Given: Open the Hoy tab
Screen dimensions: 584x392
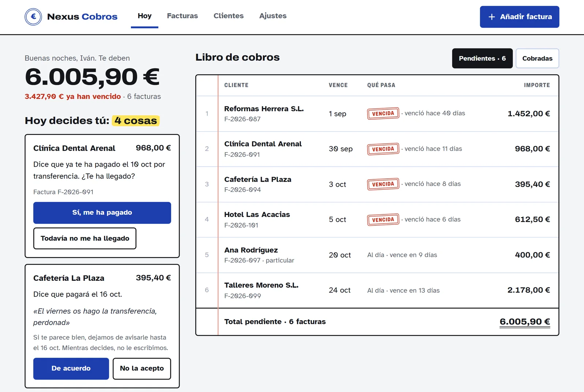Looking at the screenshot, I should point(145,16).
